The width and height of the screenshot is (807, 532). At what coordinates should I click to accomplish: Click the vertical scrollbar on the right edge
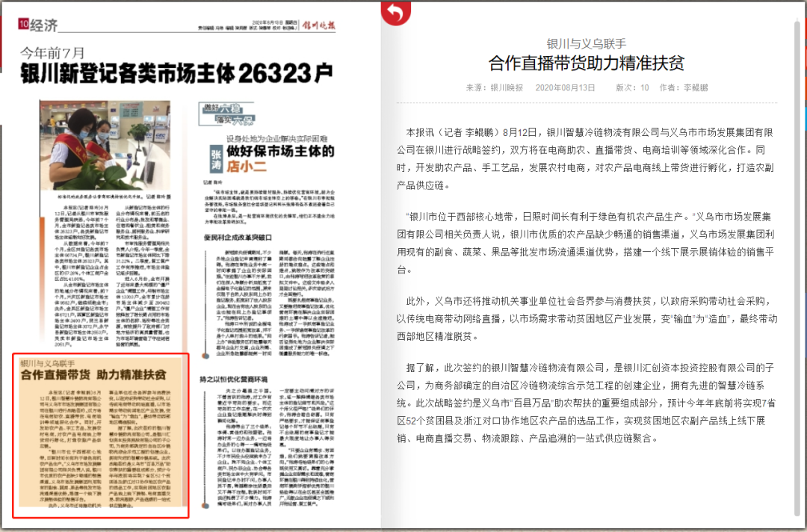802,262
